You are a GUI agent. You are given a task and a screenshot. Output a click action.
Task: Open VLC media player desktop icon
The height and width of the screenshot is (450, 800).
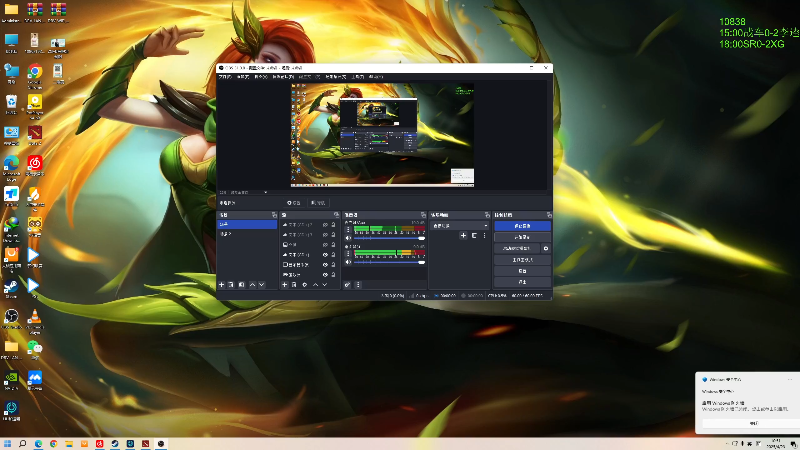tap(35, 320)
